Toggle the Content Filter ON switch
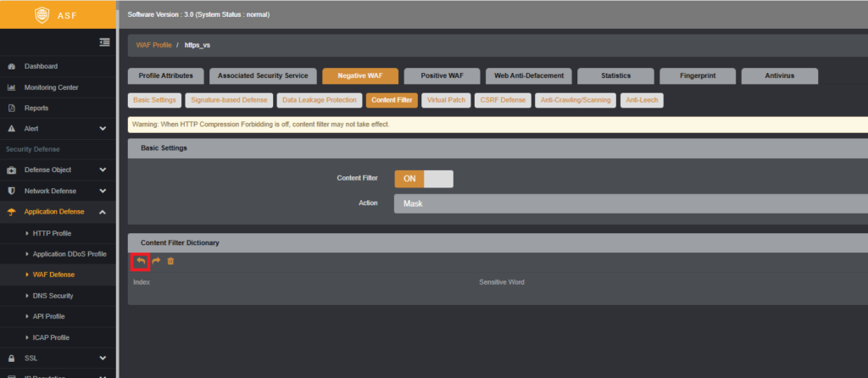This screenshot has height=378, width=868. (424, 179)
